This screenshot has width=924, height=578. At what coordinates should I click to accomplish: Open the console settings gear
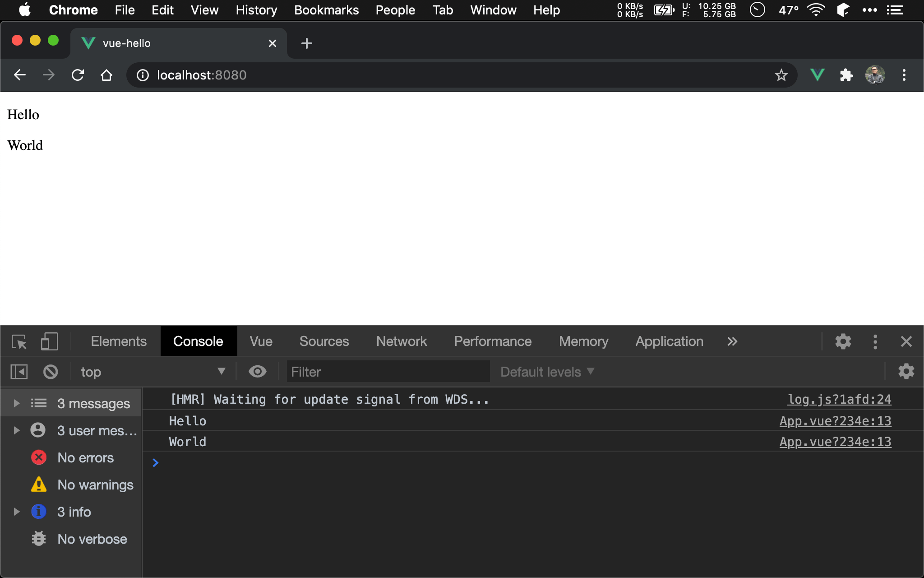pos(906,372)
